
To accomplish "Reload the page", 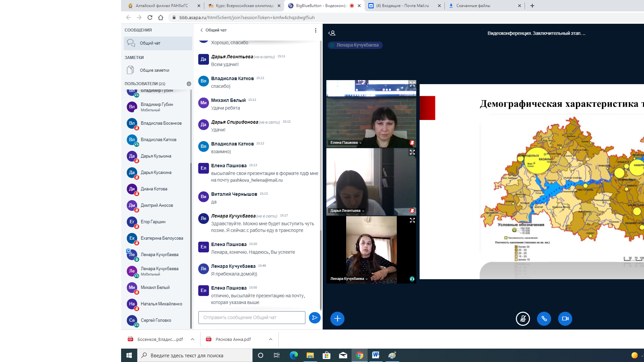I will [x=150, y=17].
